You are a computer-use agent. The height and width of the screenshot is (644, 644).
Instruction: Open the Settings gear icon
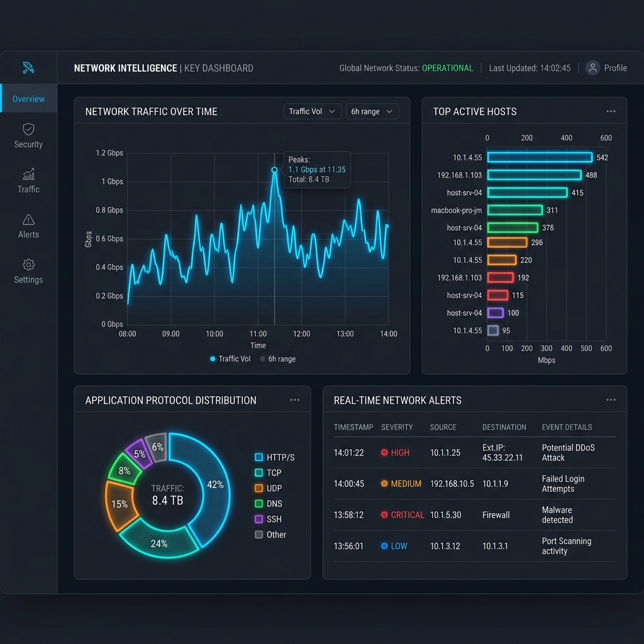tap(28, 265)
